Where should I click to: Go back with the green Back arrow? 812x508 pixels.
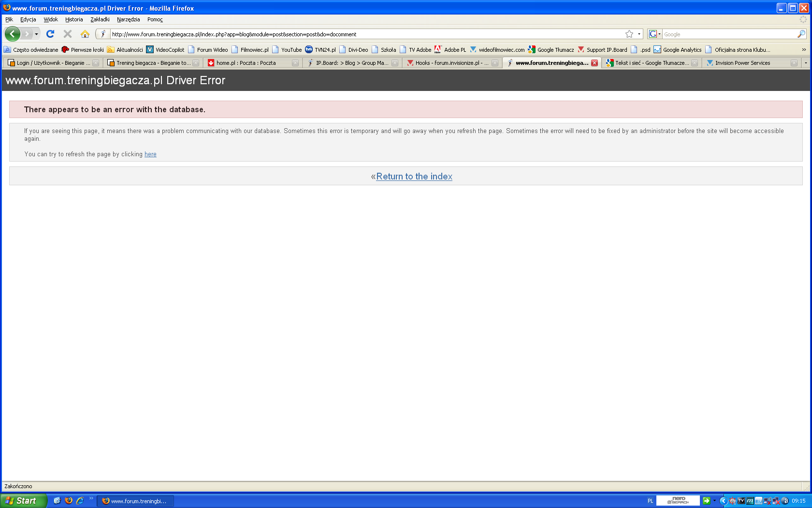(x=12, y=34)
